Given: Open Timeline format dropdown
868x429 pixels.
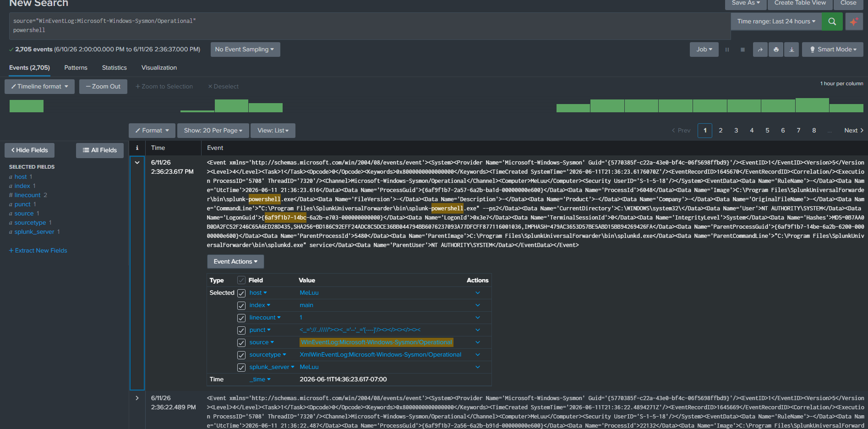Looking at the screenshot, I should point(39,87).
